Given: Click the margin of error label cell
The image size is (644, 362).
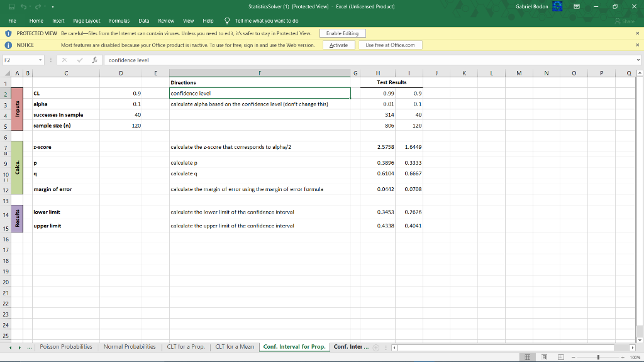Looking at the screenshot, I should pos(65,189).
